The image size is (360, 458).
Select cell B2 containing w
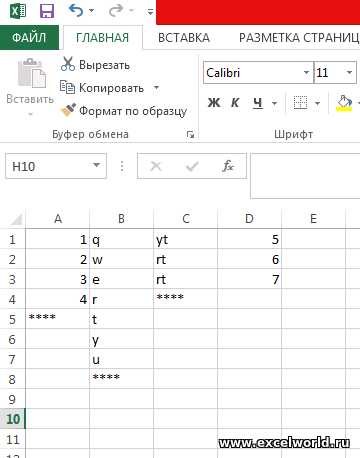(x=122, y=259)
